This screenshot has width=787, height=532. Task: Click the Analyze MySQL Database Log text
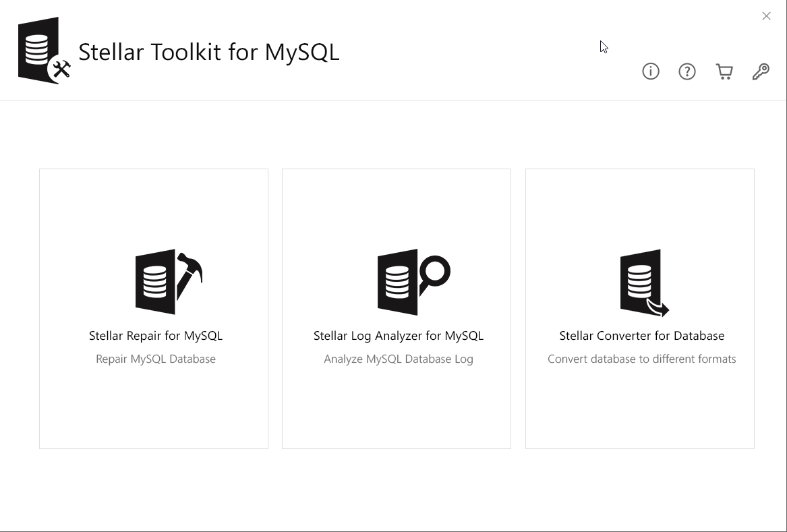(398, 359)
